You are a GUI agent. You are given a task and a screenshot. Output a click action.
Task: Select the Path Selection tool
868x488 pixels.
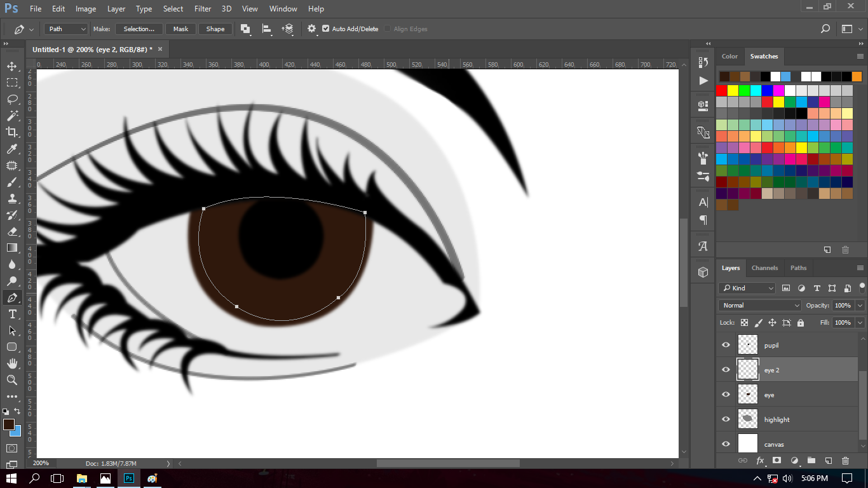[12, 330]
